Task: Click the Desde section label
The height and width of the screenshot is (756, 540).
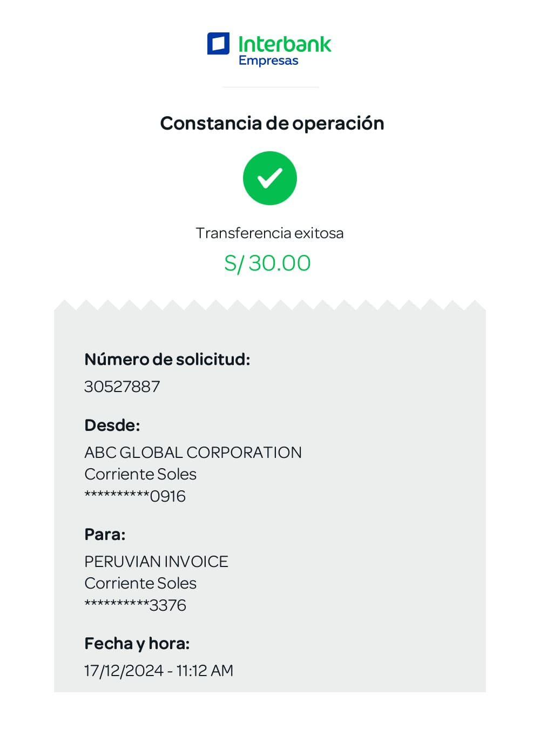Action: click(112, 425)
